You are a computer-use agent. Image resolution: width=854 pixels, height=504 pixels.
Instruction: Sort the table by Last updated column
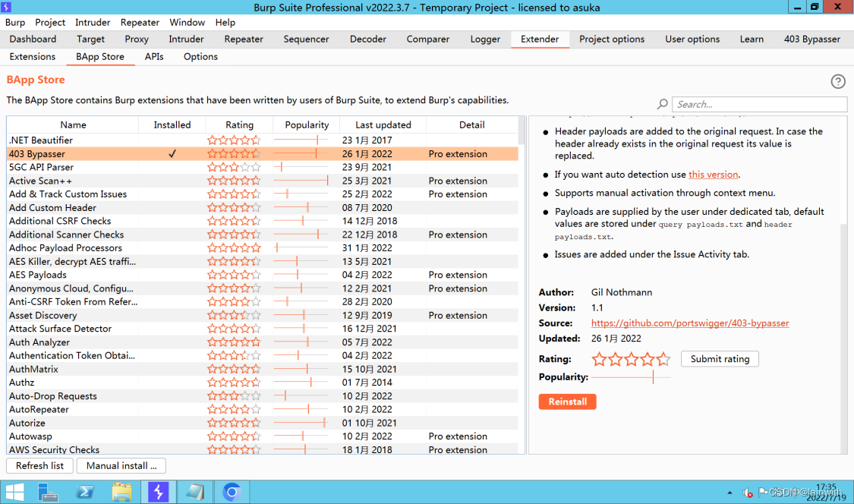pyautogui.click(x=383, y=124)
